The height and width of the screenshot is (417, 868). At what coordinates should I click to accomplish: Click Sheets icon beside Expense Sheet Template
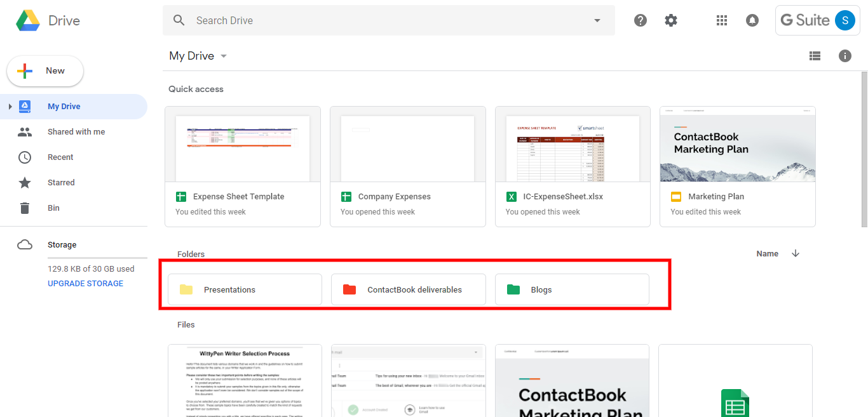coord(181,197)
